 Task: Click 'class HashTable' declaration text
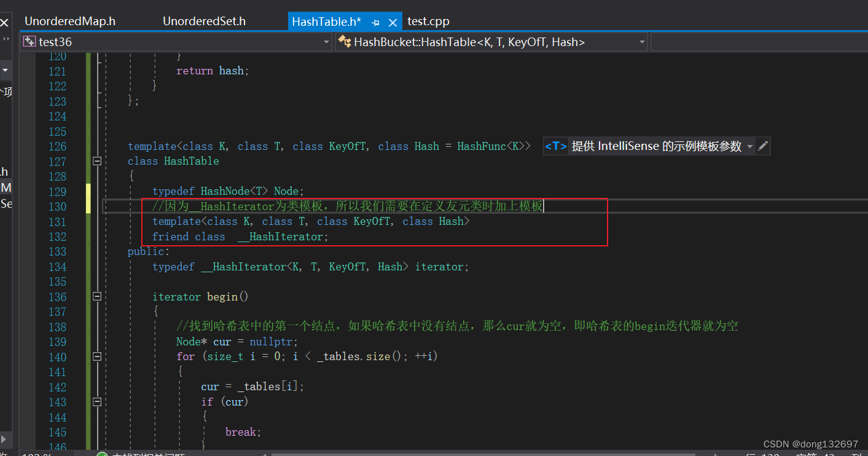point(173,161)
